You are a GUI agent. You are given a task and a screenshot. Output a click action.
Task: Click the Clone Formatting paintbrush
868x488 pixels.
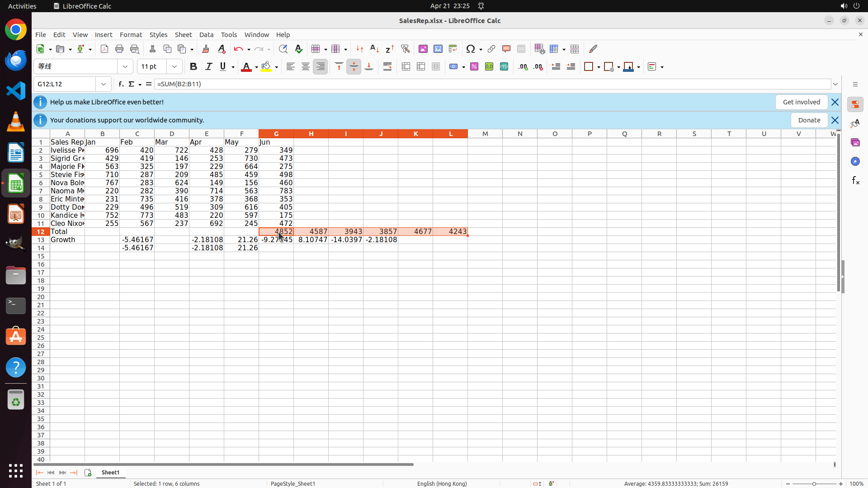(206, 49)
